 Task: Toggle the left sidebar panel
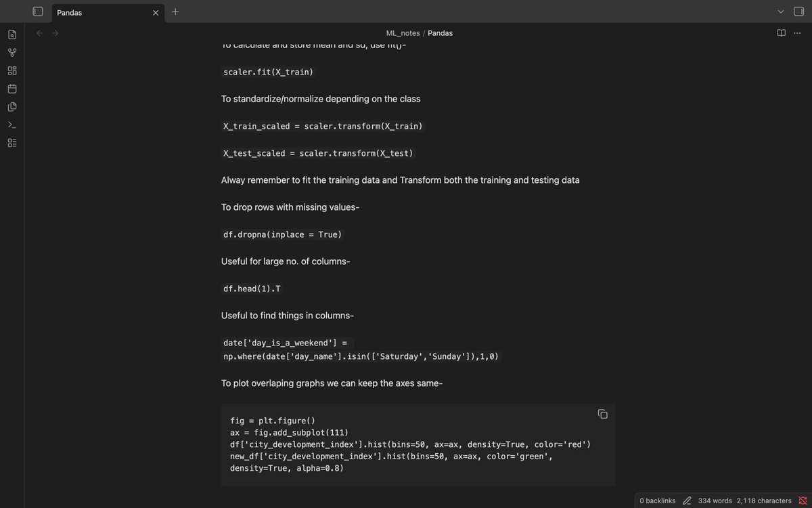pyautogui.click(x=38, y=12)
